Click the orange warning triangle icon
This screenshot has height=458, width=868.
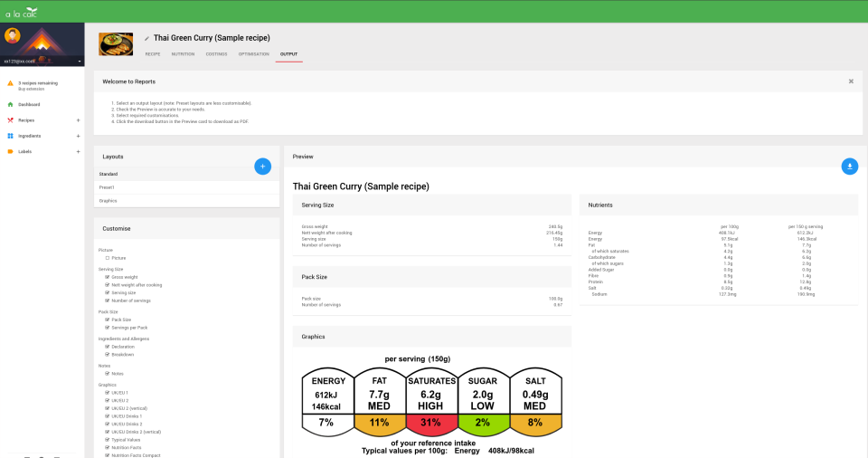(10, 83)
